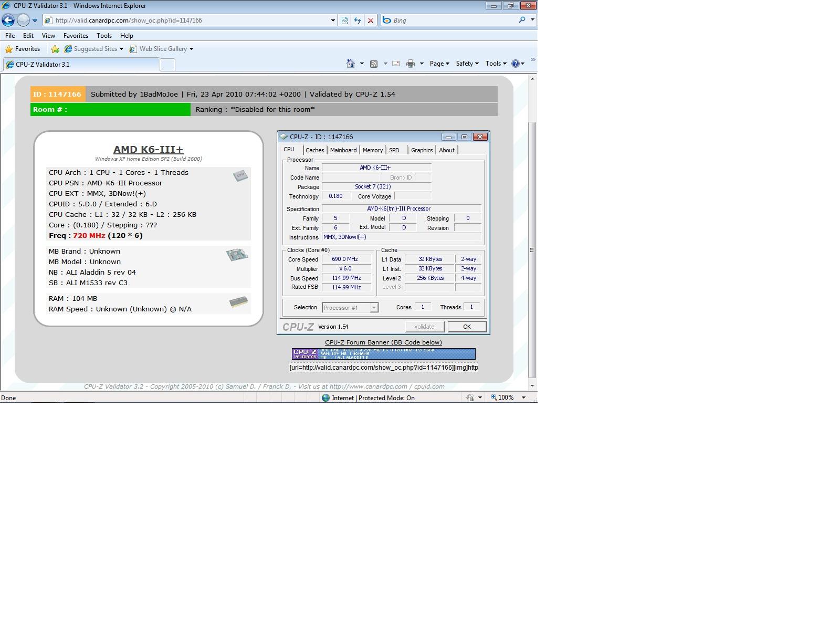Screen dimensions: 840x627
Task: Open the Favorites menu
Action: [76, 36]
